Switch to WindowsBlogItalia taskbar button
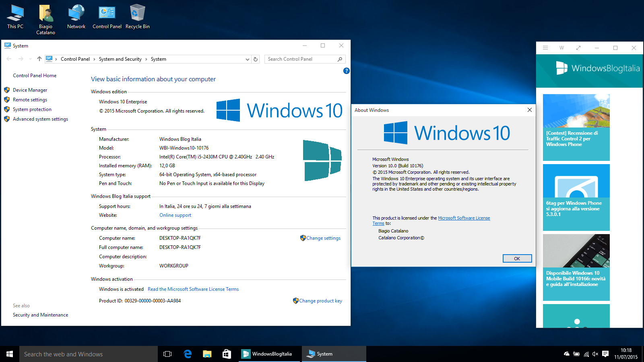 point(270,354)
